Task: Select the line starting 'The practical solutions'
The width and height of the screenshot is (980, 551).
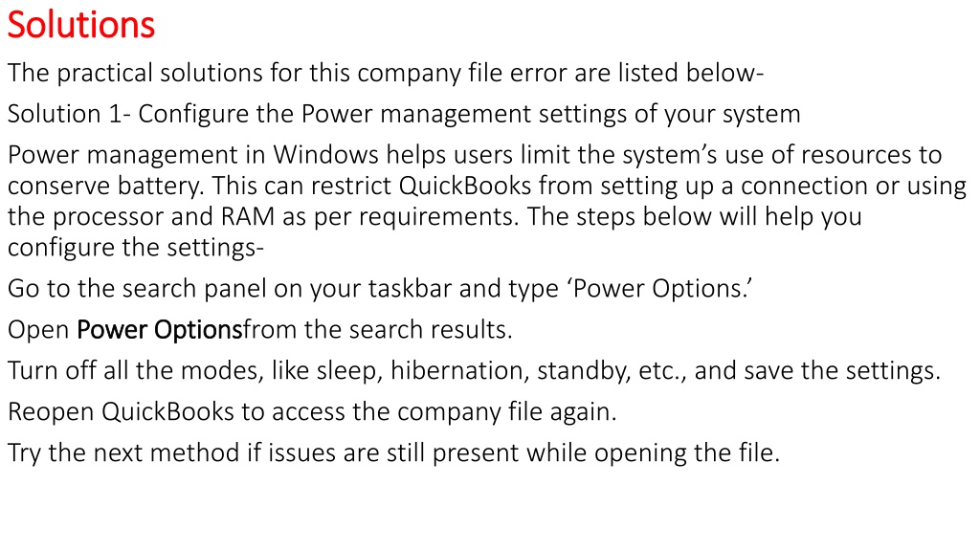Action: tap(386, 74)
